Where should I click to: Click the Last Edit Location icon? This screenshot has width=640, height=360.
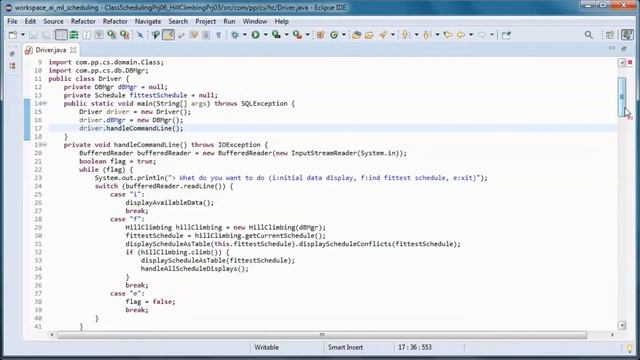coord(448,35)
